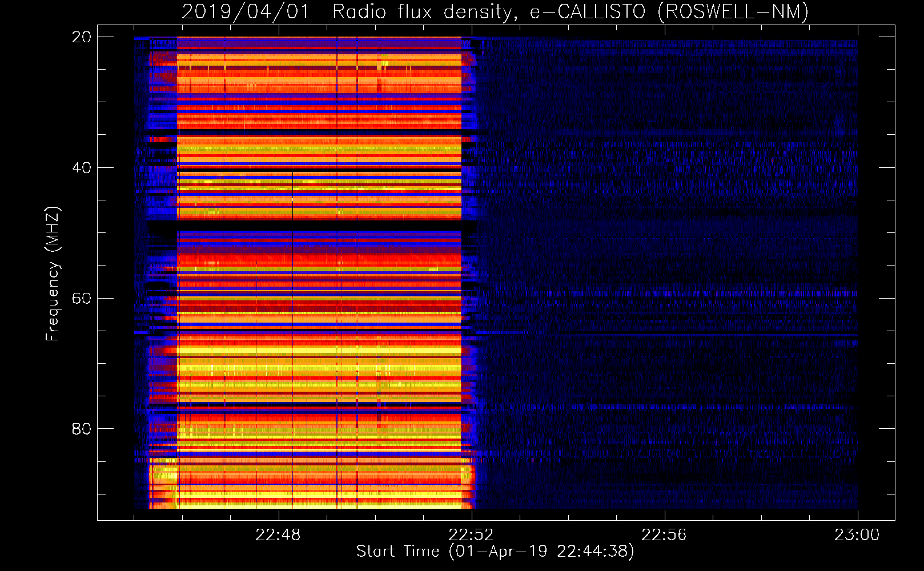Click the 'Start Time (01-Apr-19 22:44:38)' label
This screenshot has height=571, width=924.
(x=495, y=552)
